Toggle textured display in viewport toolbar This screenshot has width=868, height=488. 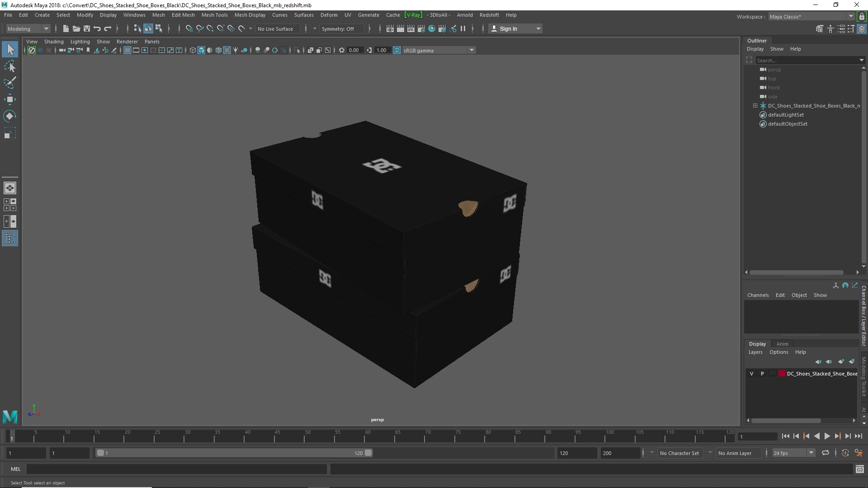pos(227,50)
